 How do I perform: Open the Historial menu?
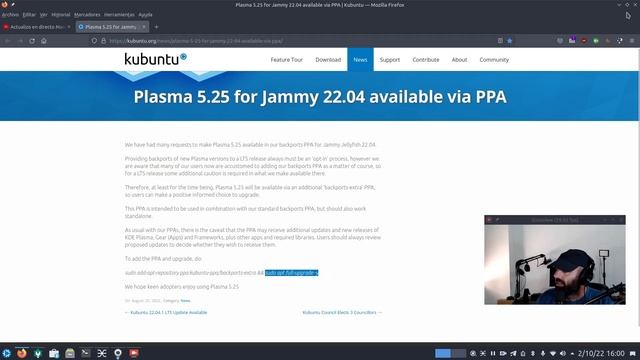pos(61,15)
